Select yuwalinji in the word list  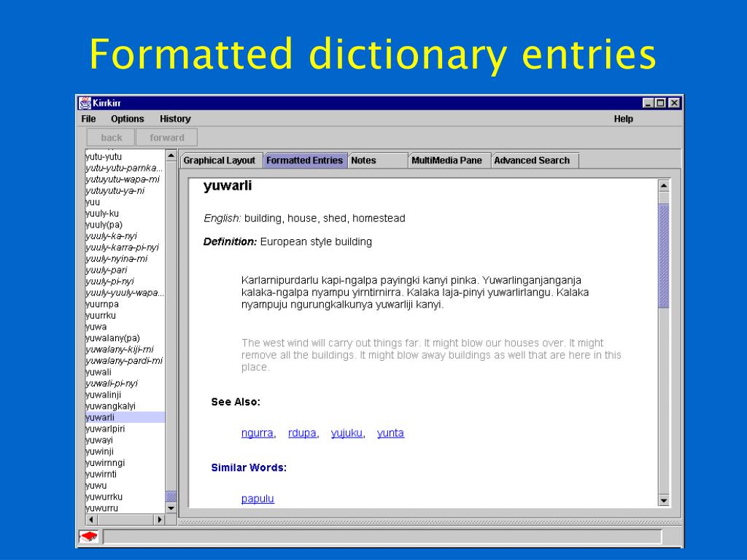pos(125,394)
